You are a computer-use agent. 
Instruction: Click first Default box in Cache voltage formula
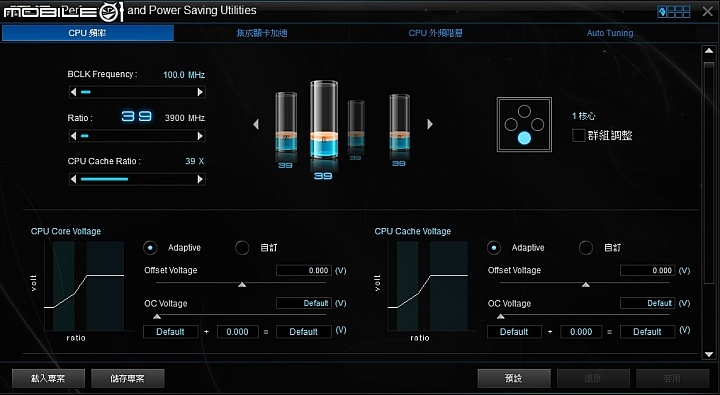[514, 332]
